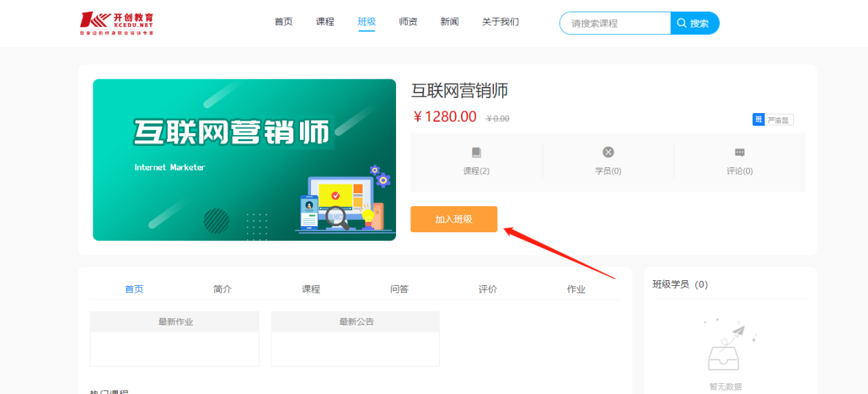Screen dimensions: 868x394
Task: Select the 问答 tab
Action: tap(399, 289)
